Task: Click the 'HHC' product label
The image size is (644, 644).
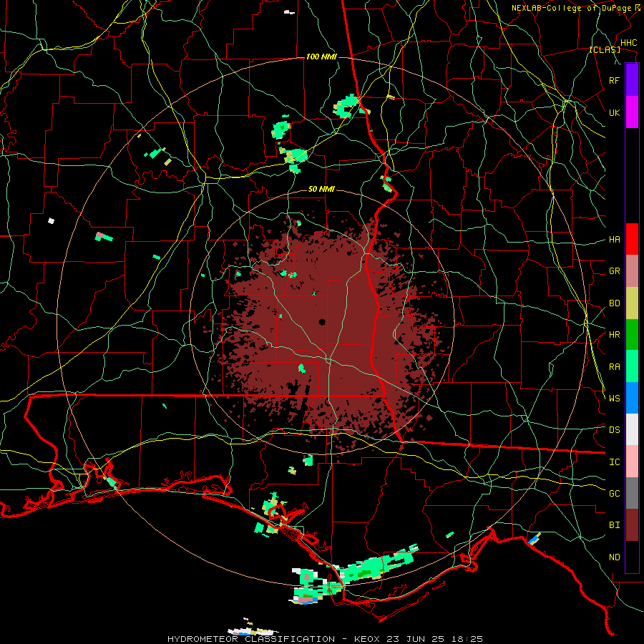Action: [x=628, y=43]
